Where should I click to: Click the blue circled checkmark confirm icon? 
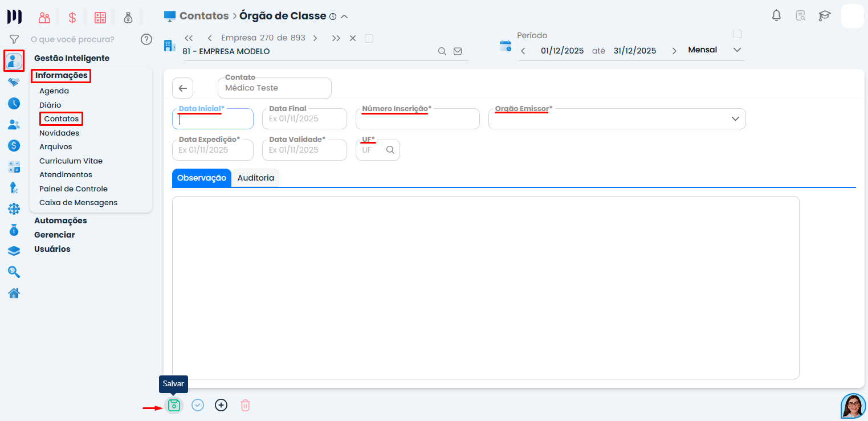(198, 406)
